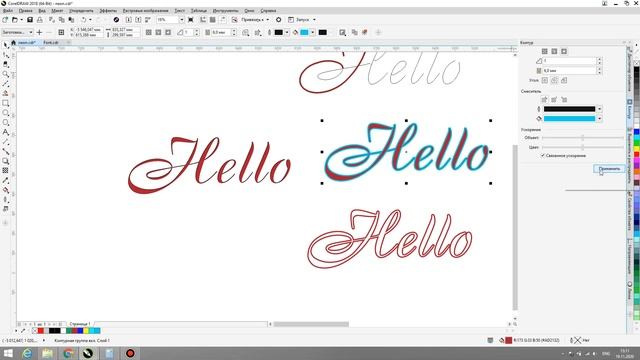Click linear contour color icon in docker
The image size is (640, 360).
[544, 100]
